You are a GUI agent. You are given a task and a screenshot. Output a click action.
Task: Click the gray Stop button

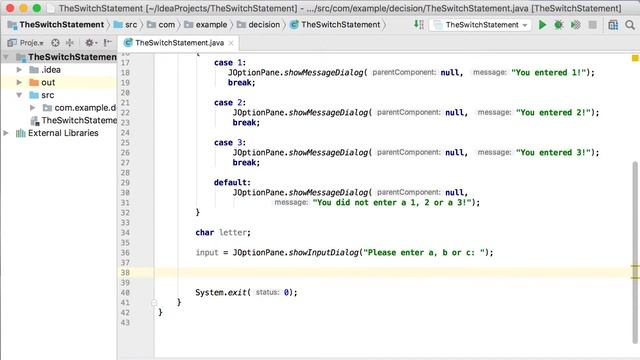coord(593,25)
